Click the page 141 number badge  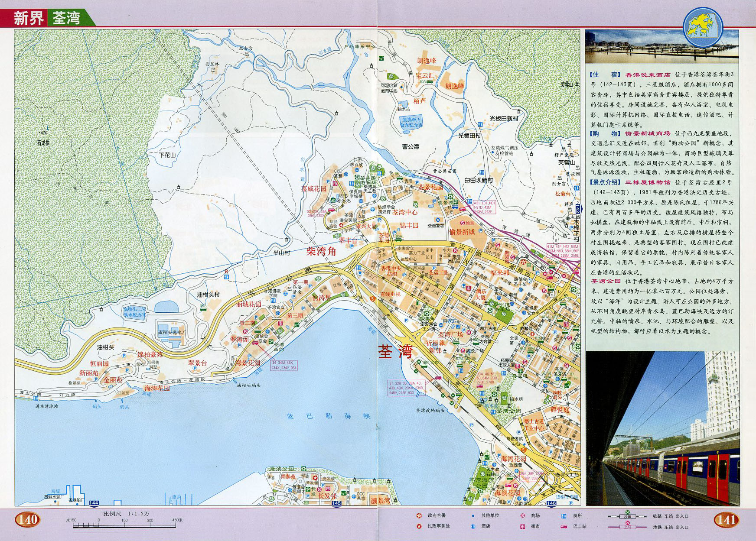(x=726, y=519)
